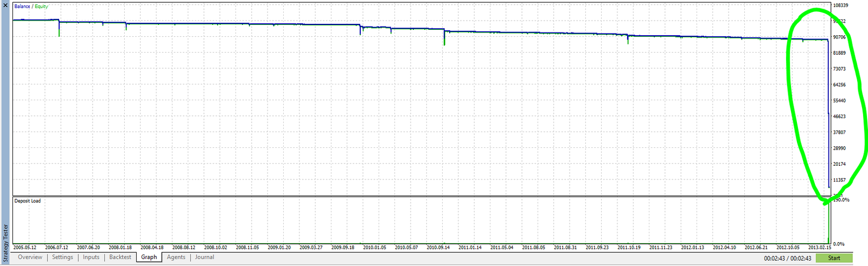The width and height of the screenshot is (868, 266).
Task: Click date label 2011.11.23
Action: point(660,248)
